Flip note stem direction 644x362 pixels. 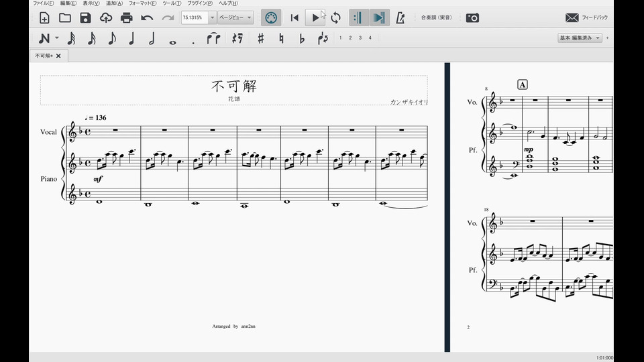323,38
